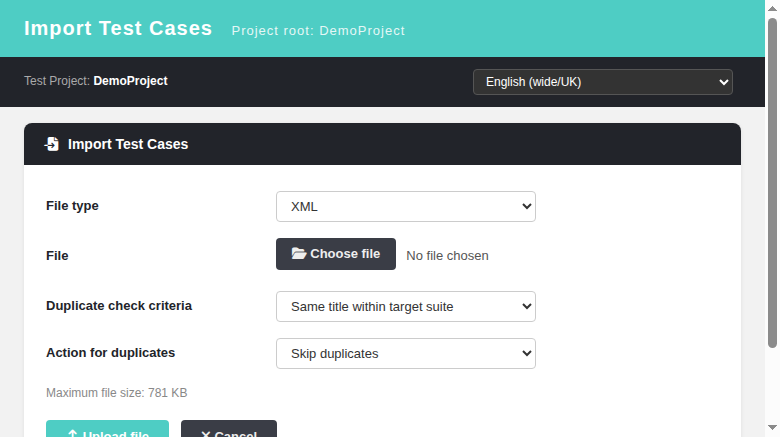Click the Upload file button
This screenshot has height=437, width=780.
(x=107, y=429)
